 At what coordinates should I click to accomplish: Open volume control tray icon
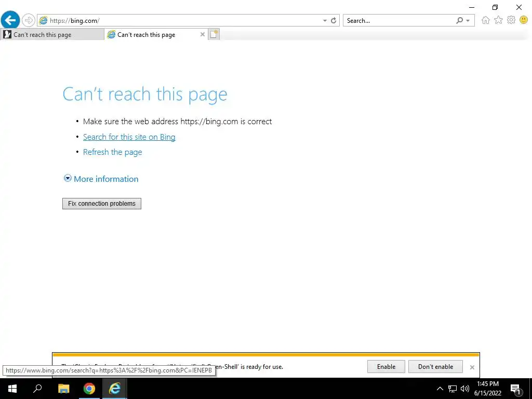coord(465,389)
